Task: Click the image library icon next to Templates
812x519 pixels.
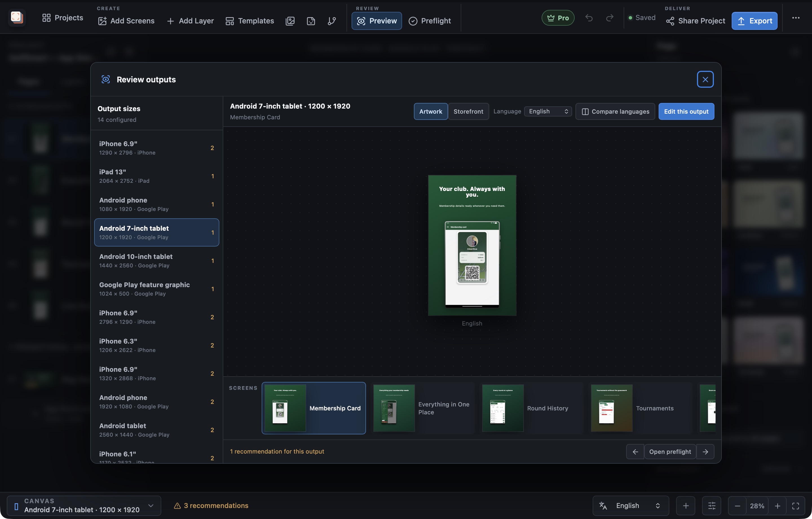Action: click(290, 21)
